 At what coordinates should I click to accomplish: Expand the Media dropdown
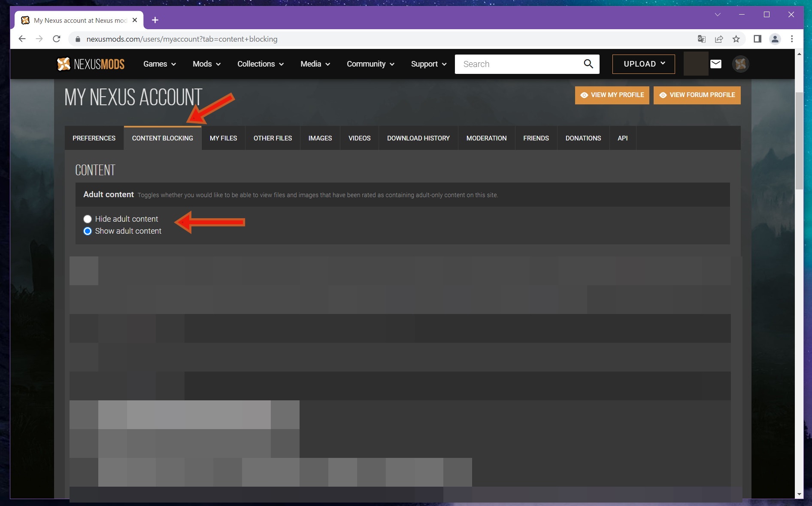point(315,64)
